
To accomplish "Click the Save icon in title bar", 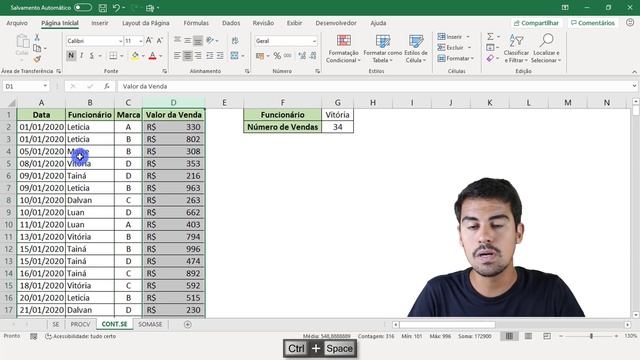I will (x=103, y=7).
